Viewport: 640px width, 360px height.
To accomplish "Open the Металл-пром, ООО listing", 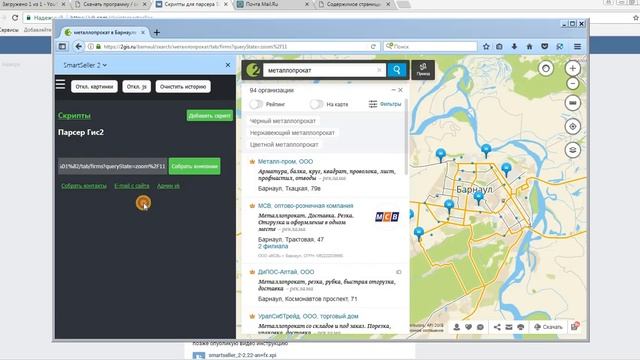I will click(285, 162).
